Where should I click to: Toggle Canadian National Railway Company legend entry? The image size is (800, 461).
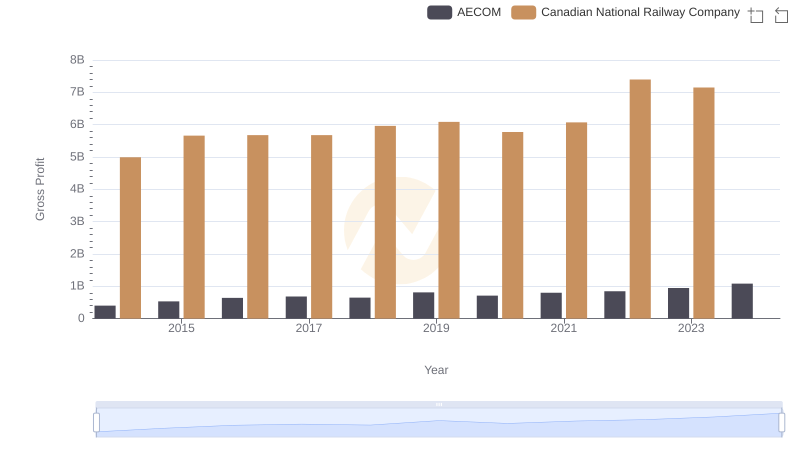tap(626, 12)
